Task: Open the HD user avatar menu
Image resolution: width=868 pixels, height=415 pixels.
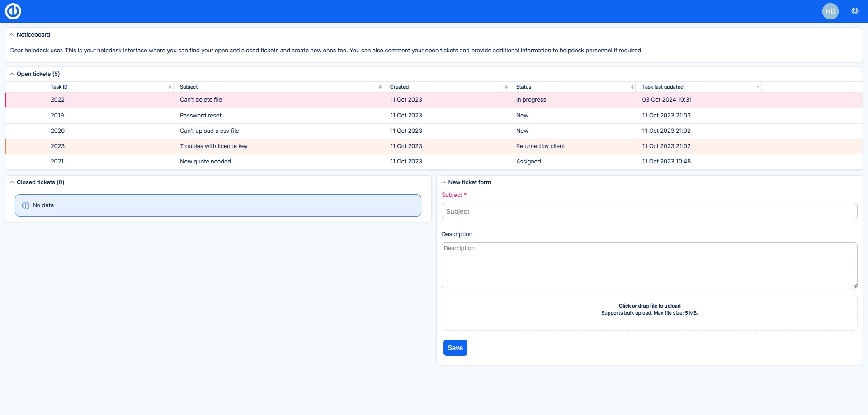Action: pyautogui.click(x=830, y=11)
